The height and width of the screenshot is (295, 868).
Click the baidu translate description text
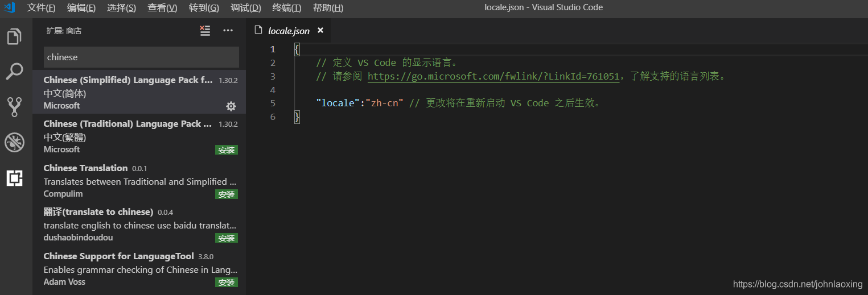(x=140, y=226)
